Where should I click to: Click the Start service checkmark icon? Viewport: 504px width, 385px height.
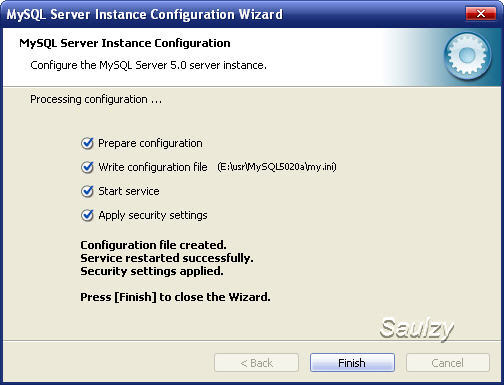click(x=87, y=191)
